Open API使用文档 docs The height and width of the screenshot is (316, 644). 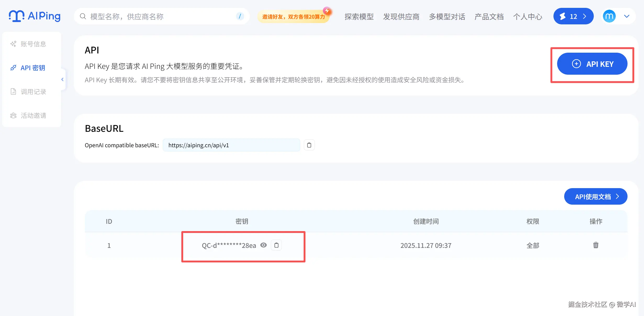pyautogui.click(x=596, y=197)
